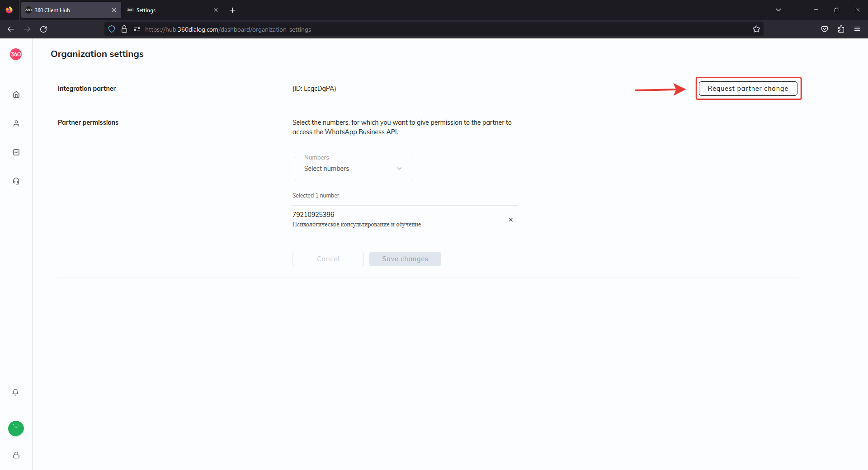Bookmark this page with star icon
The width and height of the screenshot is (868, 470).
(x=756, y=29)
